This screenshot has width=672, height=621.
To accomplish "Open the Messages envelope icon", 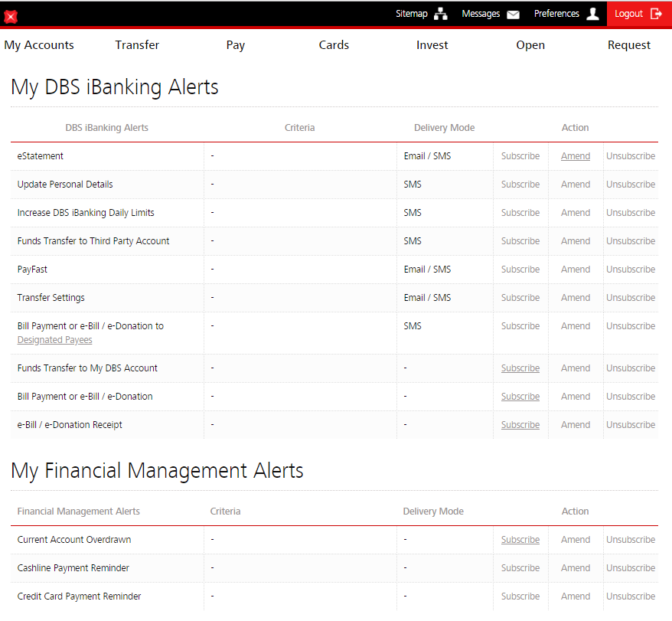I will click(x=513, y=14).
